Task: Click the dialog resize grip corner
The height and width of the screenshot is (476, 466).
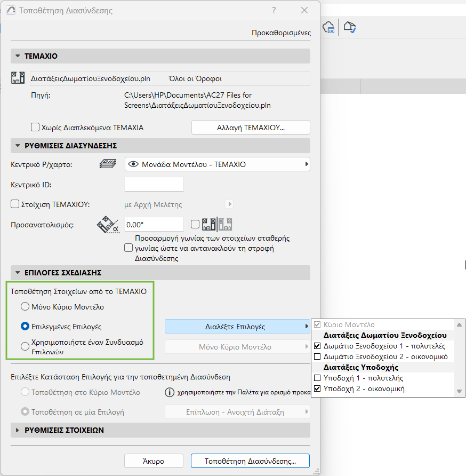Action: pos(316,472)
